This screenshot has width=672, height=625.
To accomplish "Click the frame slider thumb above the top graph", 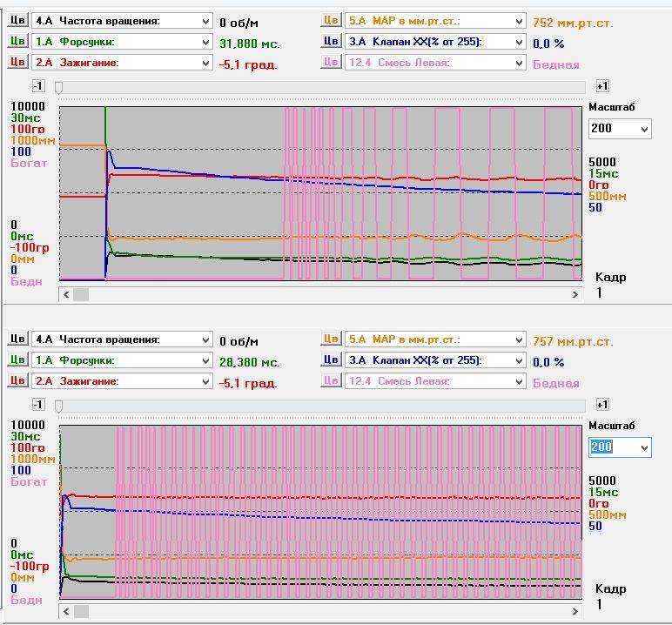I will [59, 86].
